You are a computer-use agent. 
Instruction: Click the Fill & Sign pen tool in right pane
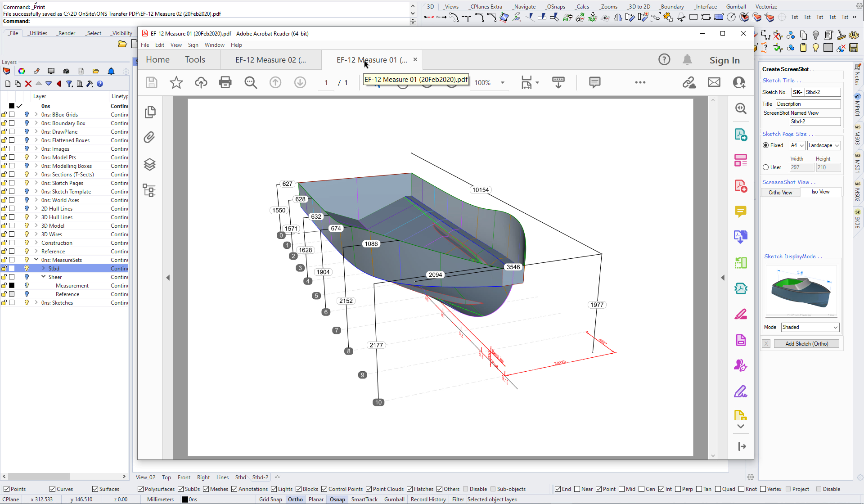(x=741, y=391)
